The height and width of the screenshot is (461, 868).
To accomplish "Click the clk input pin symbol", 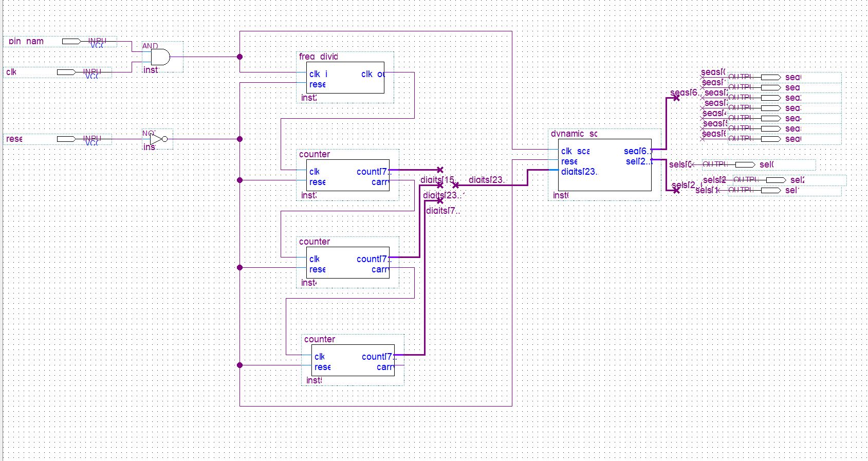I will click(66, 72).
